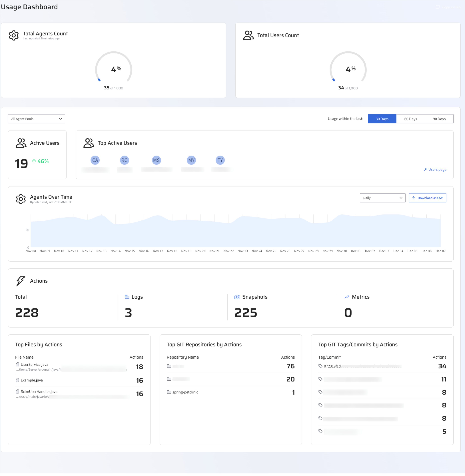Click the spring-petclinic repository row
This screenshot has width=465, height=476.
tap(185, 392)
